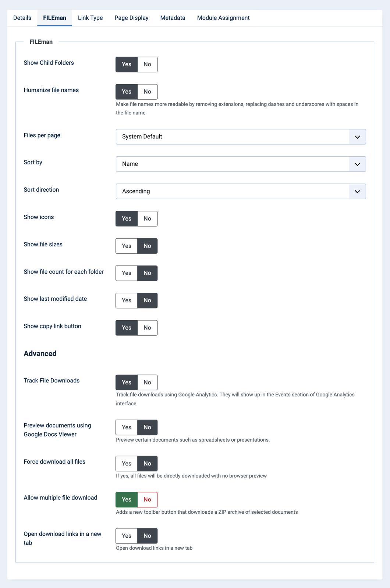Enable Show file sizes with Yes
This screenshot has width=390, height=588.
(127, 246)
